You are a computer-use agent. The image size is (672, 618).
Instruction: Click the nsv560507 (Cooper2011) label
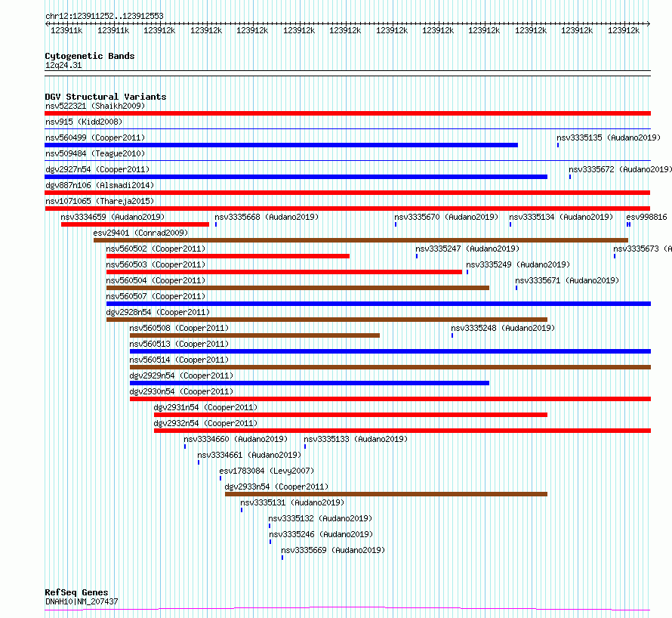pos(156,296)
